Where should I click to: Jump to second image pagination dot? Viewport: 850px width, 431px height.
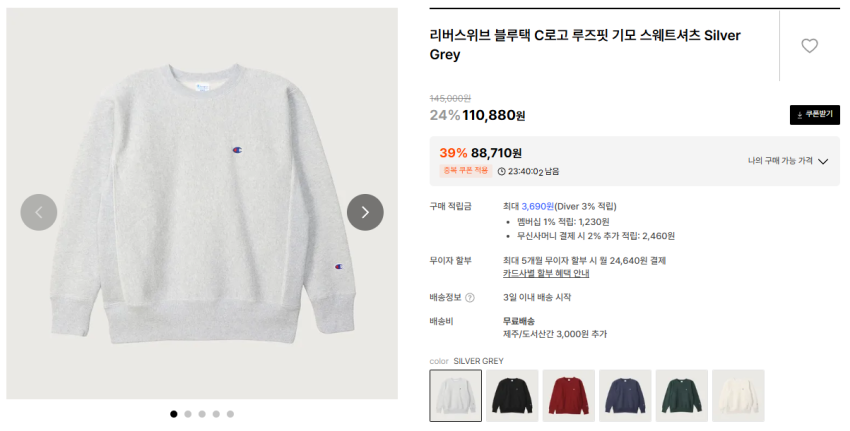(x=188, y=413)
